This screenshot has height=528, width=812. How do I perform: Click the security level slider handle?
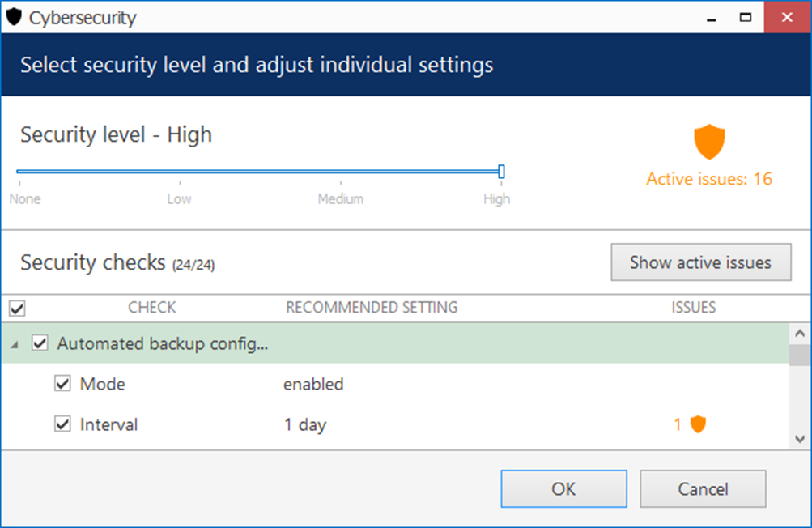click(501, 172)
